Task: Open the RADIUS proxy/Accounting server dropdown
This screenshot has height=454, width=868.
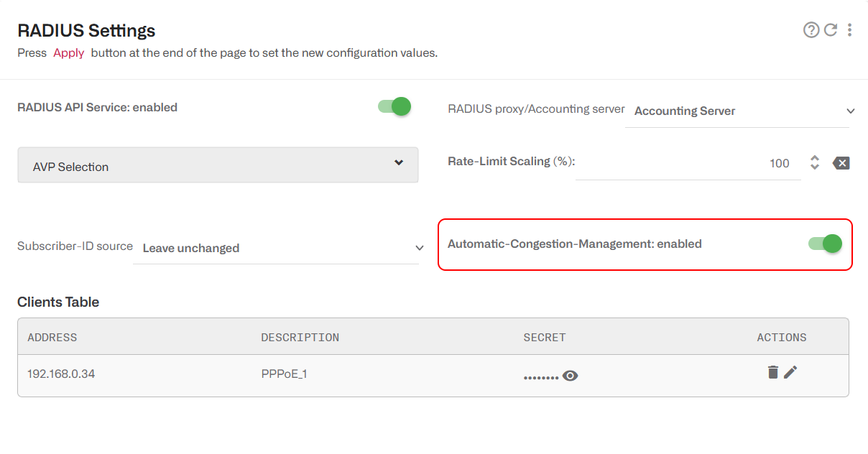Action: [738, 111]
